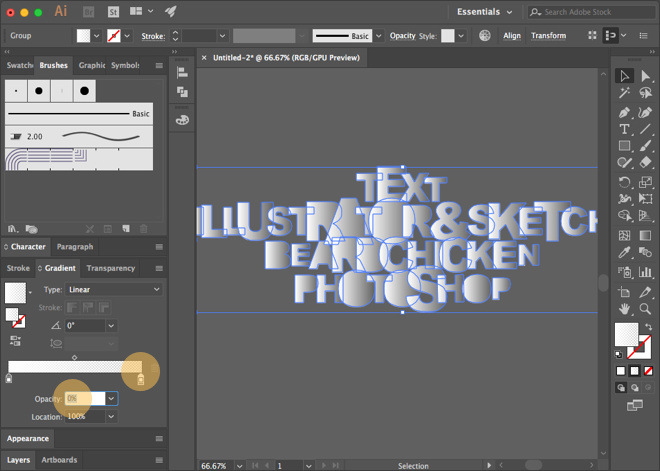Viewport: 660px width, 471px height.
Task: Open fill color dropdown in control bar
Action: [x=96, y=36]
